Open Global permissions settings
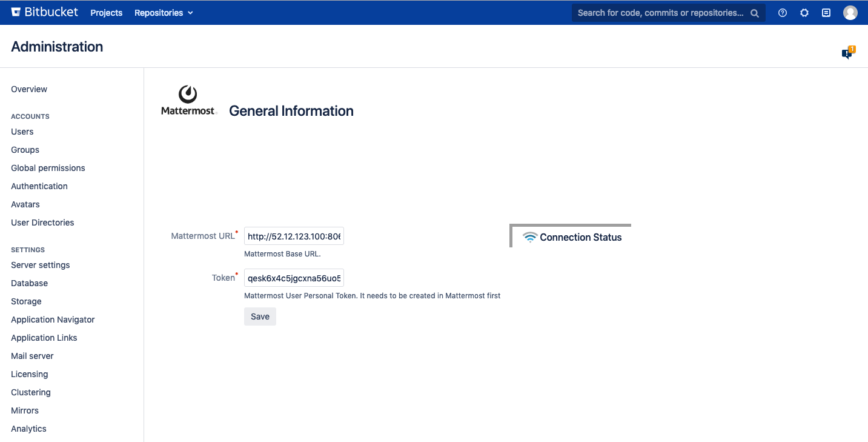 (48, 168)
